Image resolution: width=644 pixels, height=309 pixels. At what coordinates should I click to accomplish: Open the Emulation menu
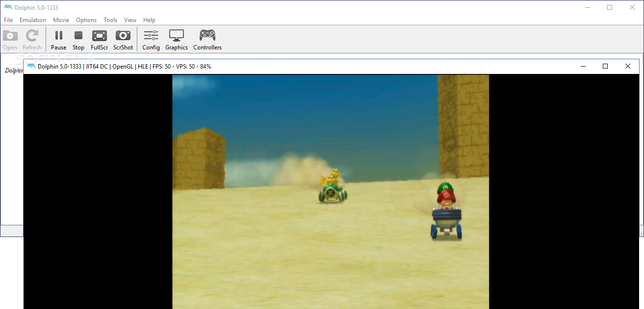tap(33, 20)
